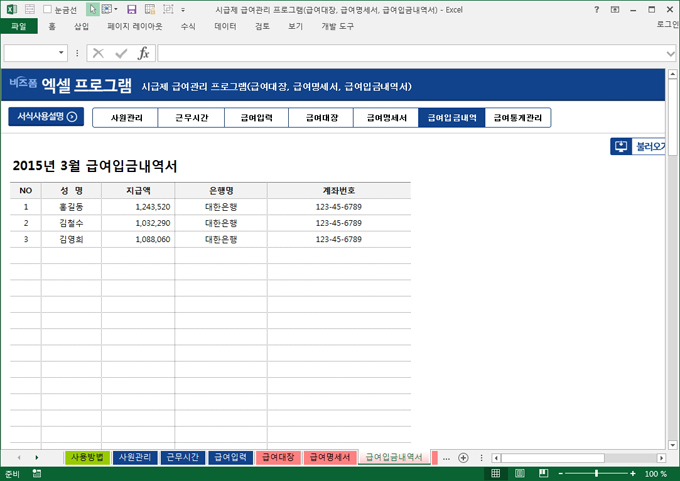Image resolution: width=680 pixels, height=481 pixels.
Task: Show hidden sheet tabs with ellipsis
Action: point(445,457)
